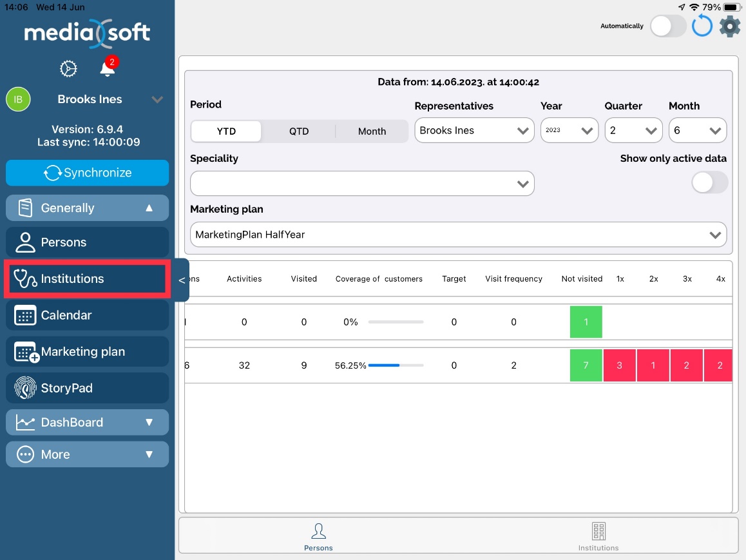
Task: Toggle the Automatically switch
Action: tap(668, 26)
